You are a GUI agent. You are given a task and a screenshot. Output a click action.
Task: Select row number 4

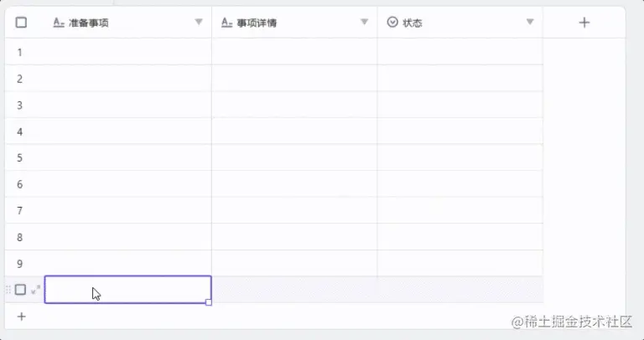coord(20,131)
